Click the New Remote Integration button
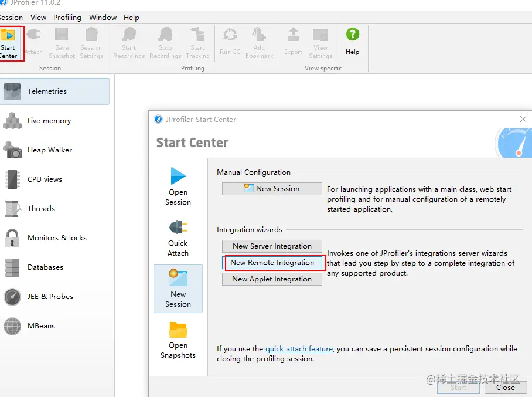The width and height of the screenshot is (532, 397). pos(272,263)
